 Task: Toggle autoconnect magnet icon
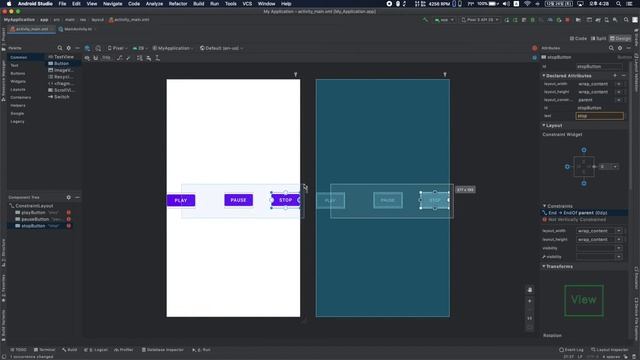(x=96, y=58)
